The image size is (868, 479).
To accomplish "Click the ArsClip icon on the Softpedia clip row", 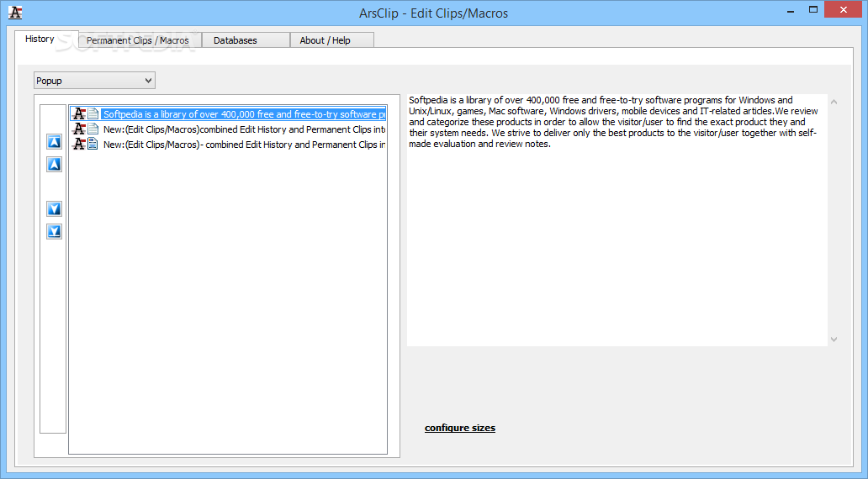I will point(79,114).
